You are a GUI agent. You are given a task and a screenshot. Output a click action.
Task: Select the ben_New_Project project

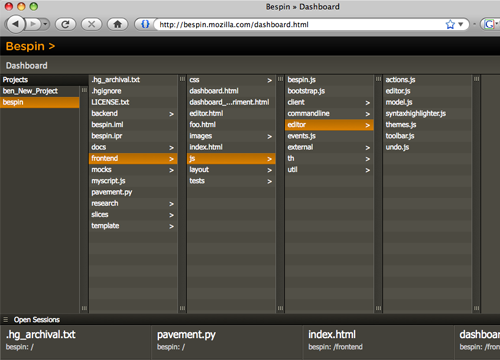[40, 91]
